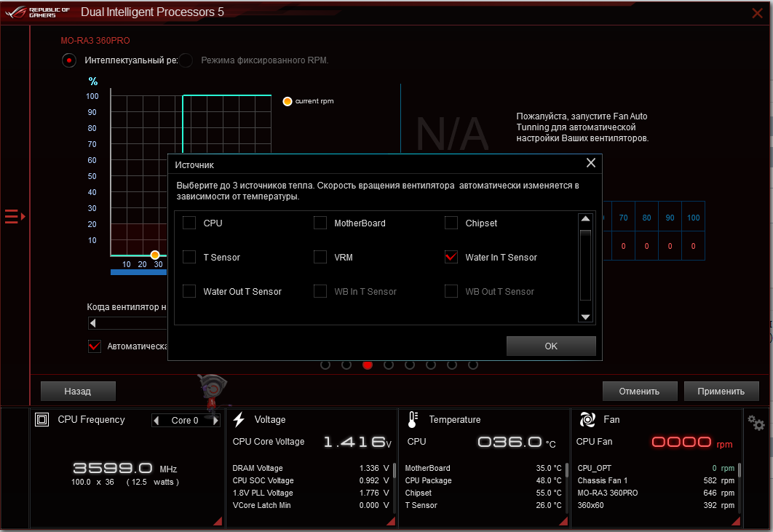Close the Источник dialog with X

590,163
